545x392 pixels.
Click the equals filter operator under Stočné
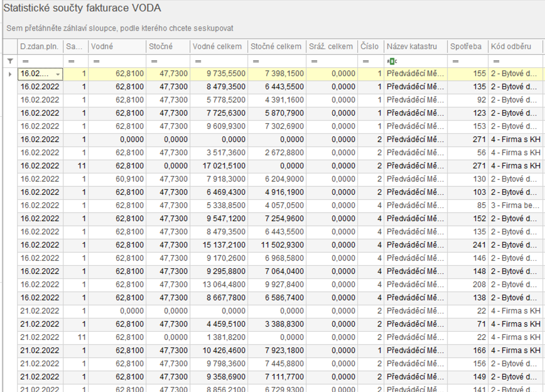154,61
